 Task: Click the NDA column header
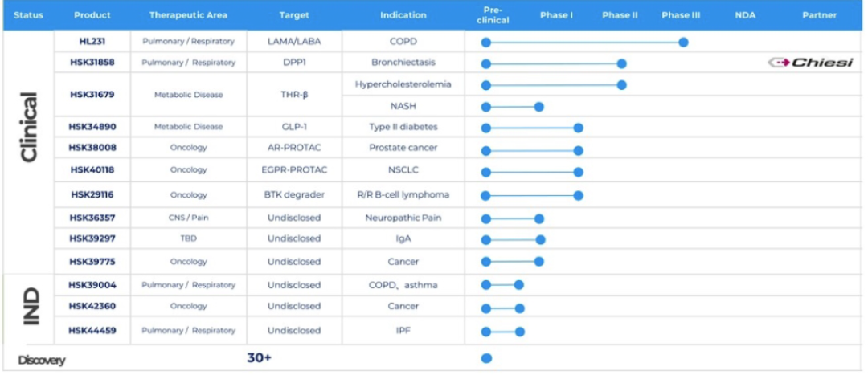[745, 15]
